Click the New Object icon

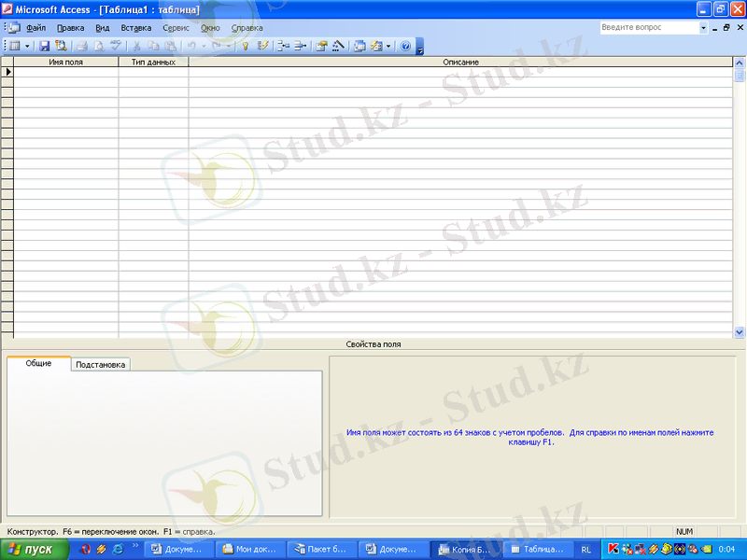coord(376,46)
